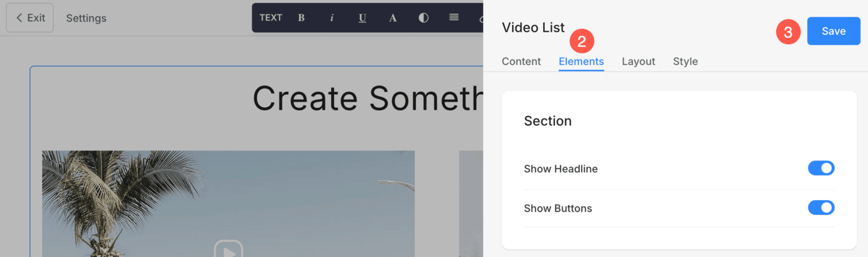
Task: Open the half-circle contrast color tool
Action: (x=423, y=18)
